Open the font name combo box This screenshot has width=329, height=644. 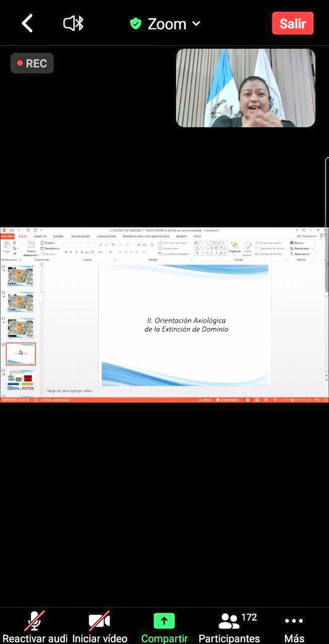pyautogui.click(x=75, y=245)
